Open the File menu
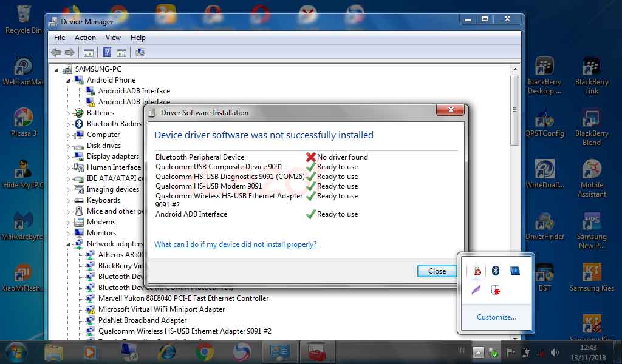 60,38
